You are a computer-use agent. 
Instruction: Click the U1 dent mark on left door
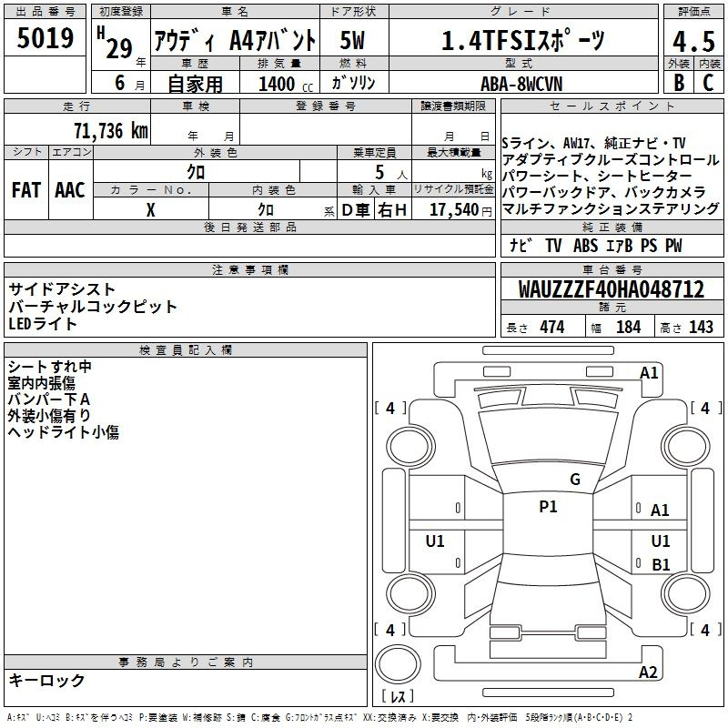[x=435, y=541]
